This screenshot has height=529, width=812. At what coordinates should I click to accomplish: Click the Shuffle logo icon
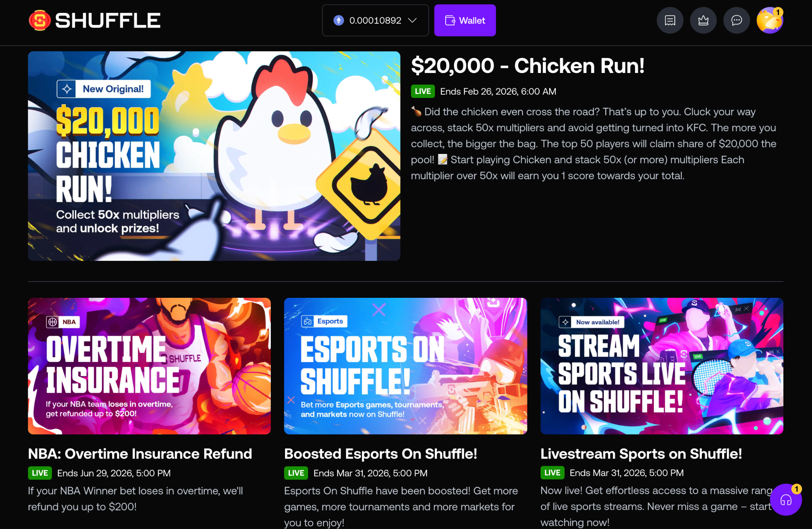[x=40, y=20]
